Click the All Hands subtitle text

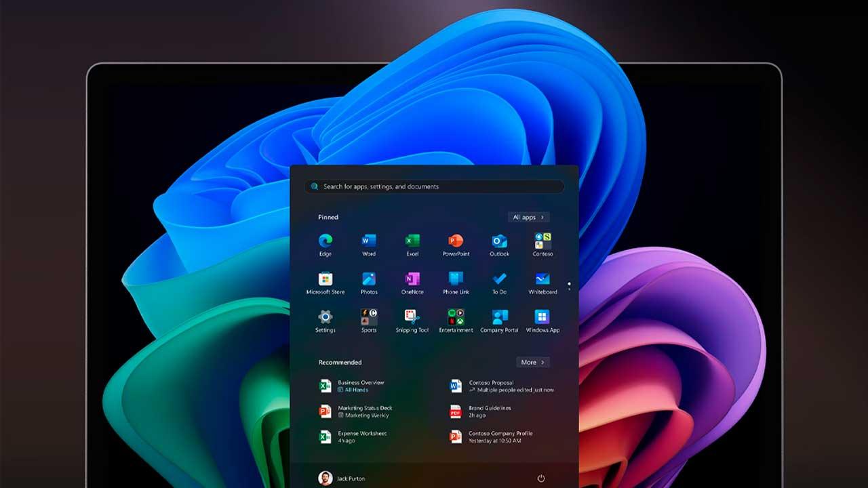click(357, 390)
